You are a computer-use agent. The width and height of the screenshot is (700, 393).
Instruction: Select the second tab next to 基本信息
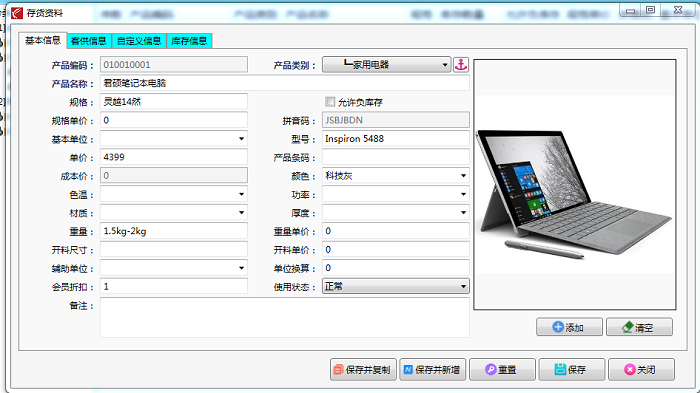89,41
